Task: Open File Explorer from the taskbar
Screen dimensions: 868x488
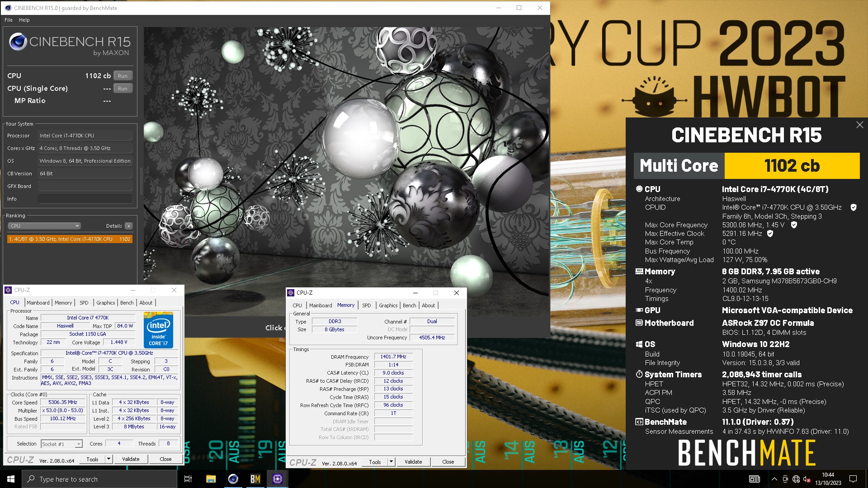Action: pyautogui.click(x=211, y=479)
